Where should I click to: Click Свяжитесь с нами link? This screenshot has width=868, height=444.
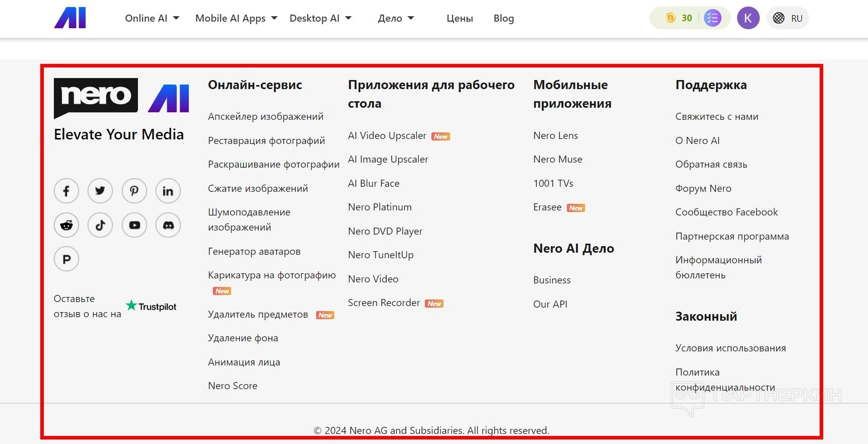point(716,116)
